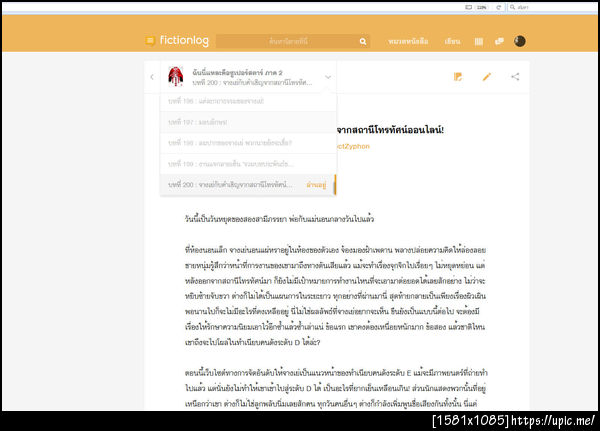
Task: Open the chat messages icon
Action: tap(499, 41)
